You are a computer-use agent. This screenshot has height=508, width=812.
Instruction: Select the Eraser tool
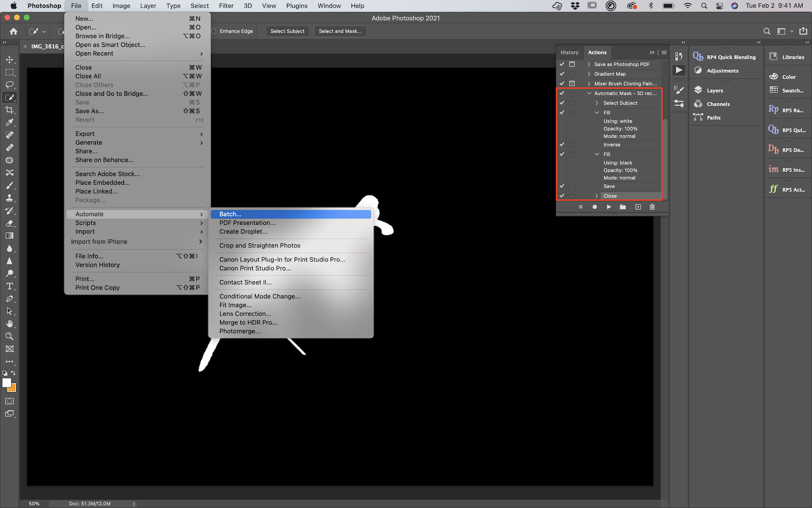pos(9,223)
